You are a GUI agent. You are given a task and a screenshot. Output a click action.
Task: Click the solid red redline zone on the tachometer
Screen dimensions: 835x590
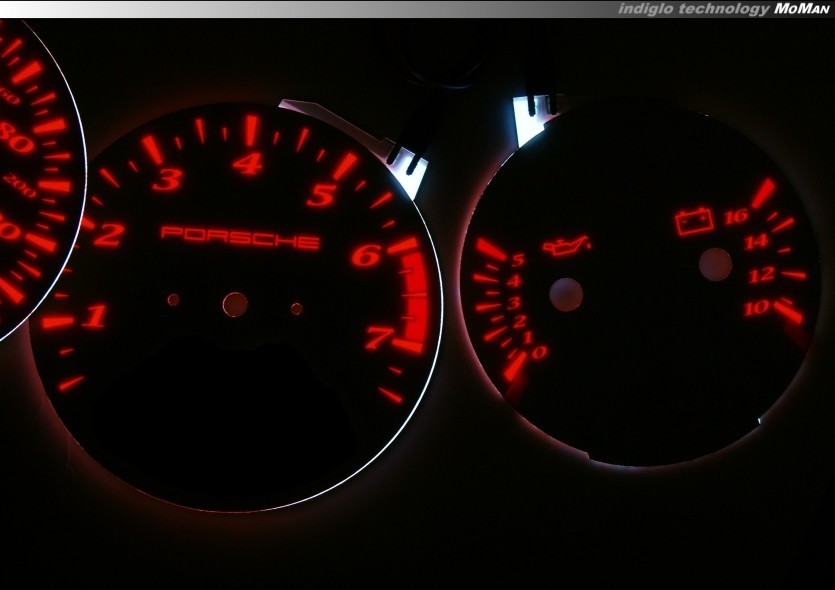click(x=414, y=298)
